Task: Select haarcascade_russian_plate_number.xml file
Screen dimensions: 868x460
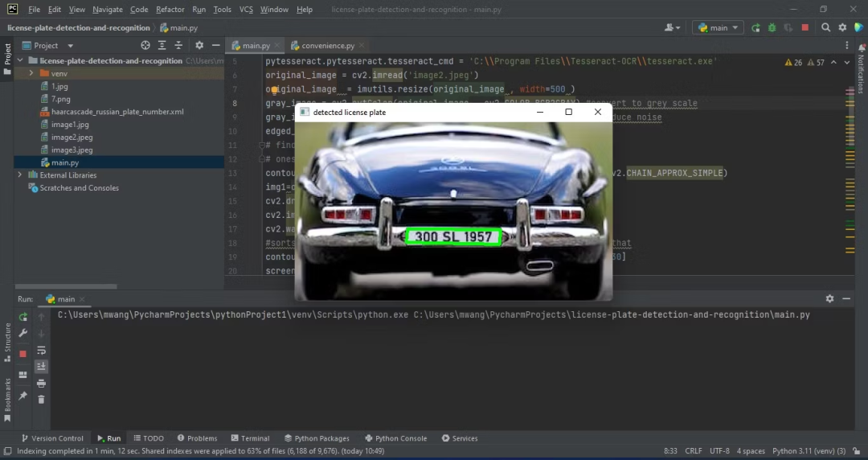Action: tap(117, 112)
